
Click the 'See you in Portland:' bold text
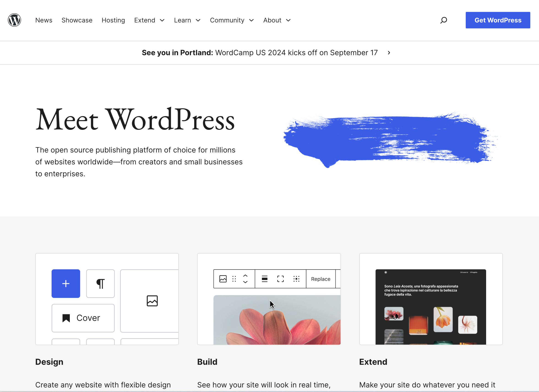click(x=177, y=52)
